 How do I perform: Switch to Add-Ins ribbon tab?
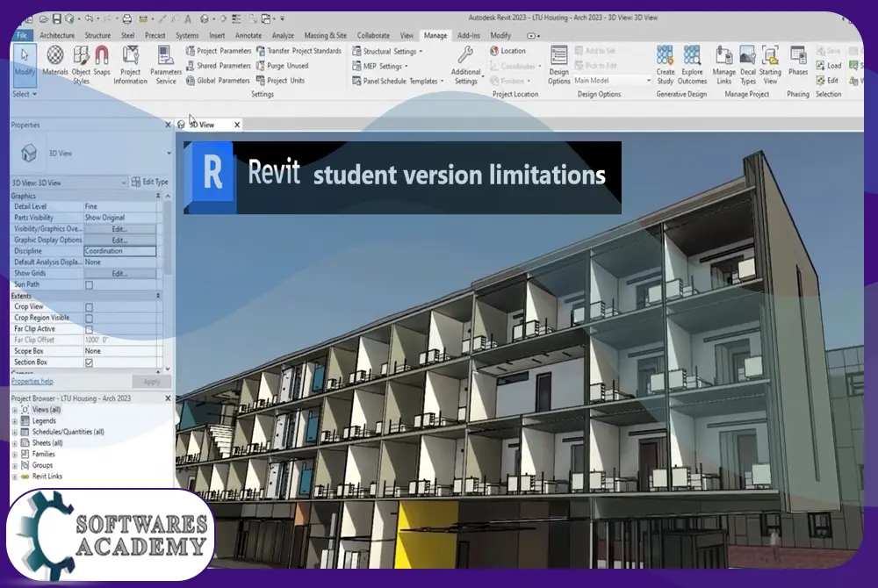pos(469,35)
